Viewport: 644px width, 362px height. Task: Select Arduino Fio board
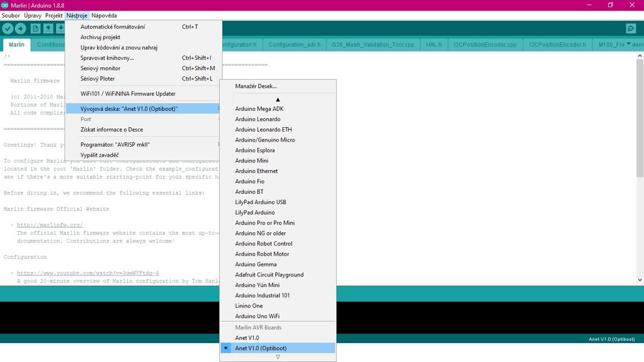[x=278, y=181]
